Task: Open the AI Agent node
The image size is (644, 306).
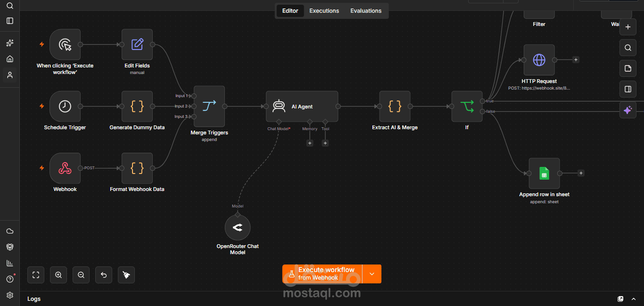Action: pos(302,107)
